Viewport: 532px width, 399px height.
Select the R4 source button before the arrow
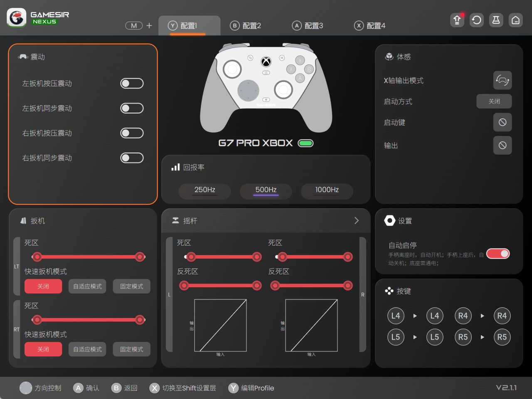(x=463, y=316)
